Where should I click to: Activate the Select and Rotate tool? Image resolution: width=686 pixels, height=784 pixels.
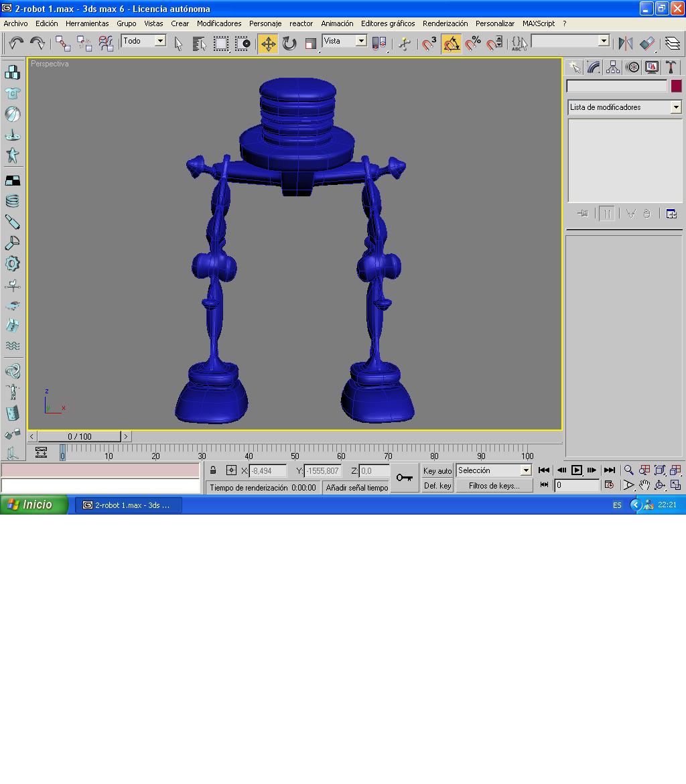(289, 44)
